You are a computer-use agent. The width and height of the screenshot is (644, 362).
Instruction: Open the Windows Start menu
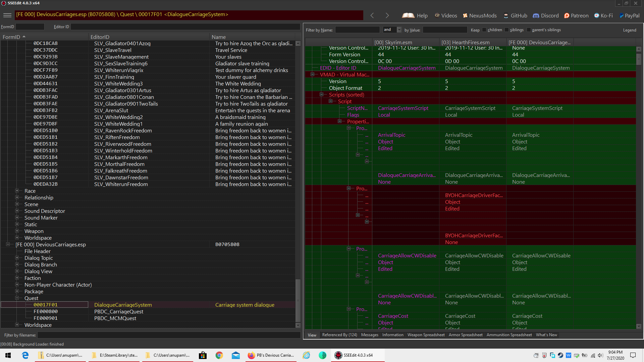[x=8, y=355]
